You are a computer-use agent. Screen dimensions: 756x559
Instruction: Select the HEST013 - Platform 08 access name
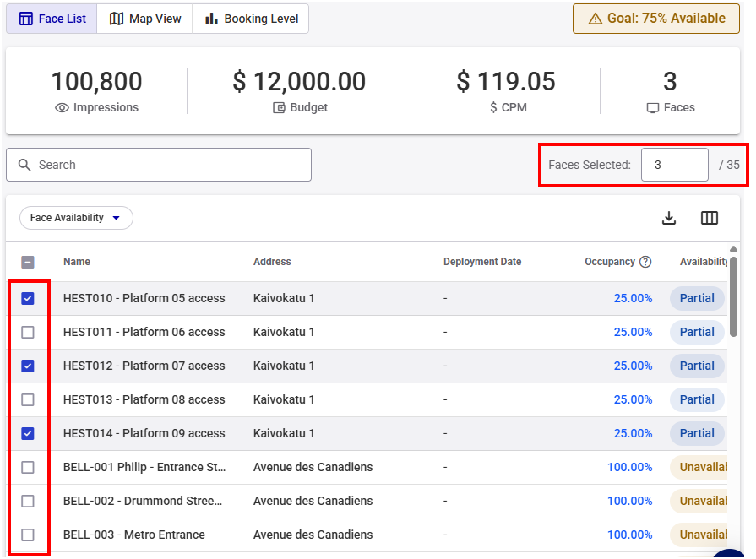coord(144,399)
